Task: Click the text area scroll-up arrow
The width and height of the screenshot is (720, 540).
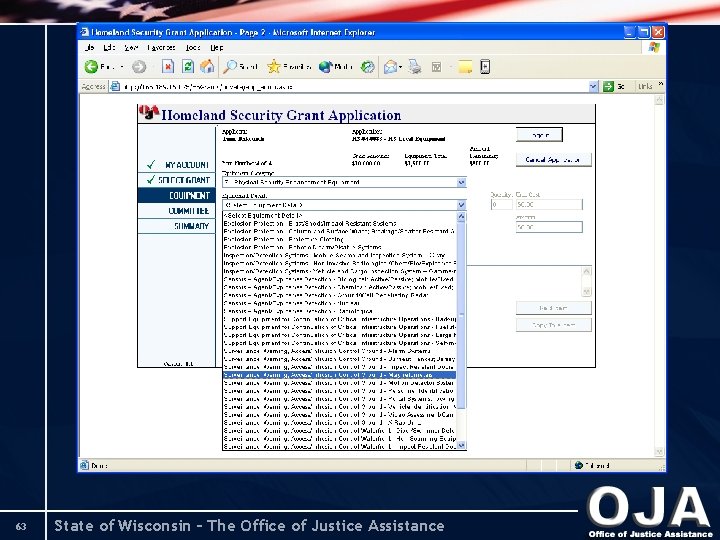Action: click(x=586, y=271)
